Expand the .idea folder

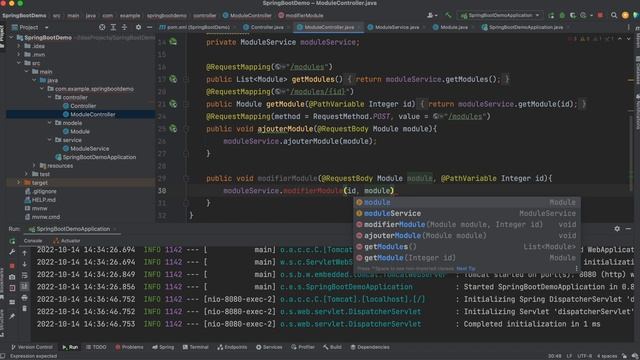19,46
